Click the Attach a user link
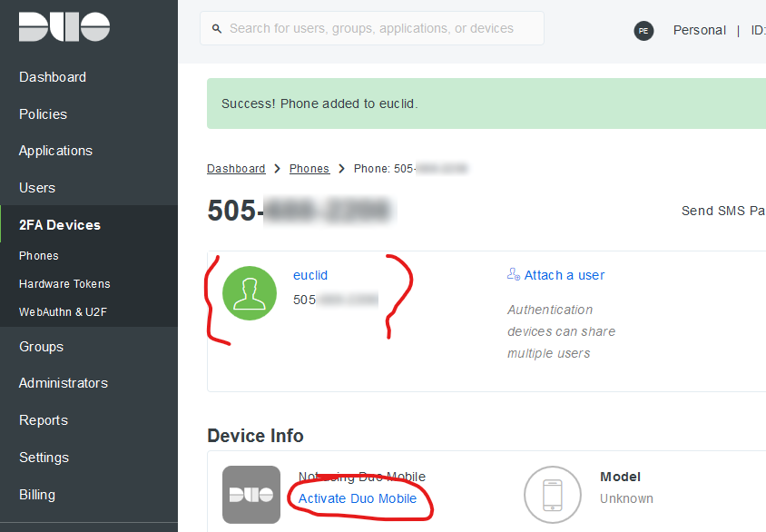The width and height of the screenshot is (766, 532). pos(564,274)
